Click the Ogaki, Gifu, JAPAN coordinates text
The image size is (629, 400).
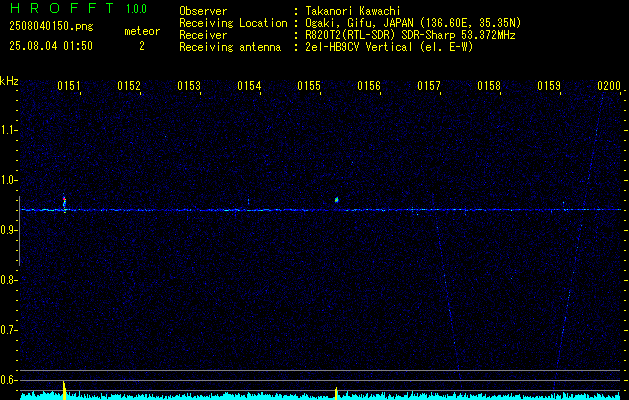point(413,23)
